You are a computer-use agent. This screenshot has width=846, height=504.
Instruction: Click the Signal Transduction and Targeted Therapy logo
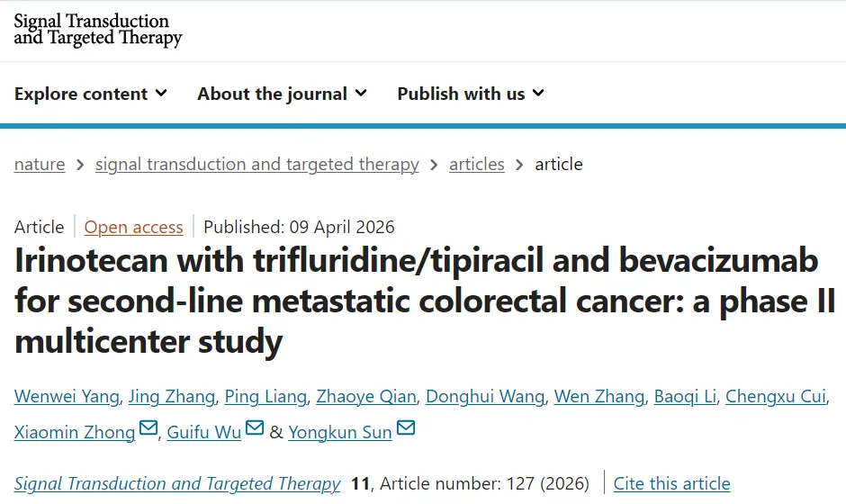tap(98, 29)
